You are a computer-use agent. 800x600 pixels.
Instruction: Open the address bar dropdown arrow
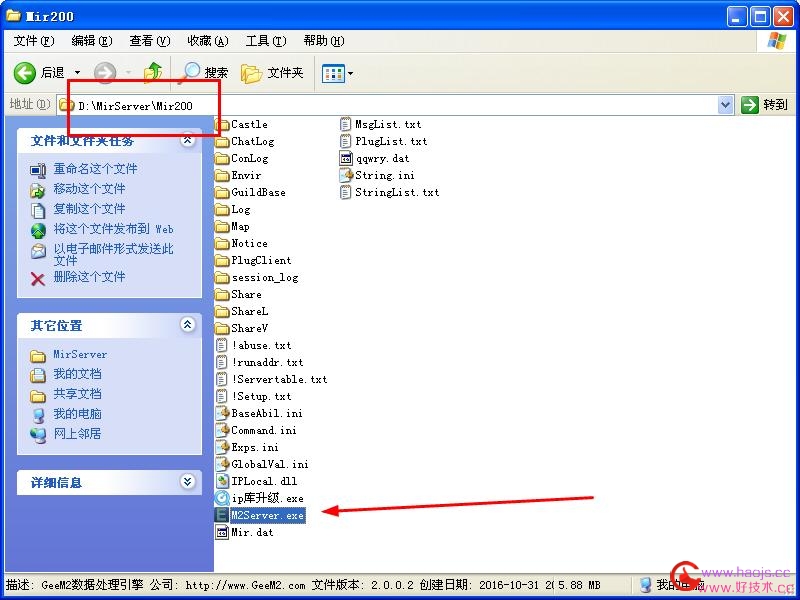725,105
